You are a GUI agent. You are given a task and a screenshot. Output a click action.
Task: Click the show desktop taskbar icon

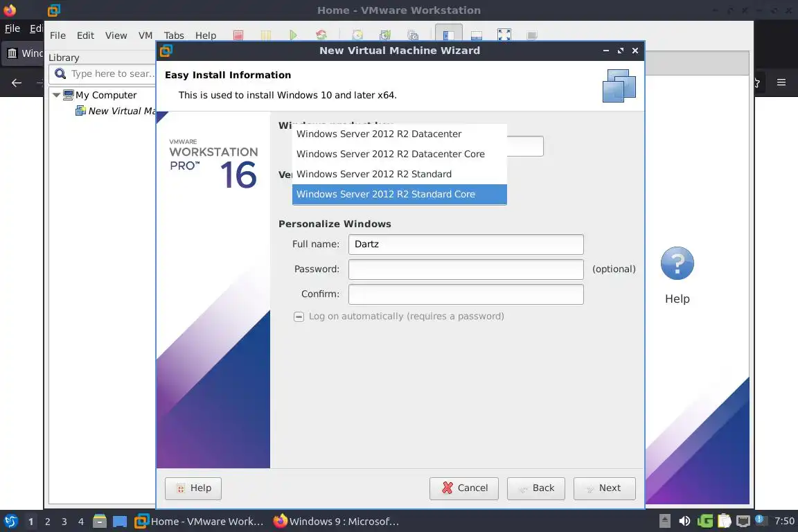tap(120, 522)
